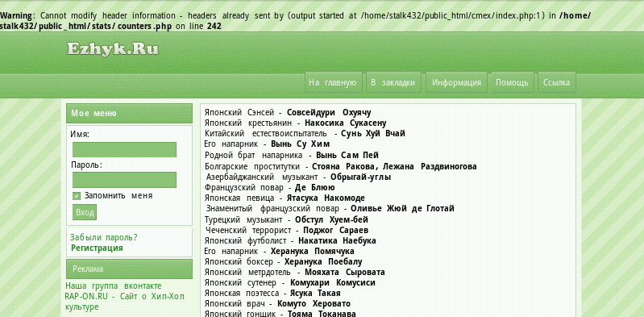Screen dimensions: 644x317
Task: Select the В закладки nav tab
Action: [393, 82]
